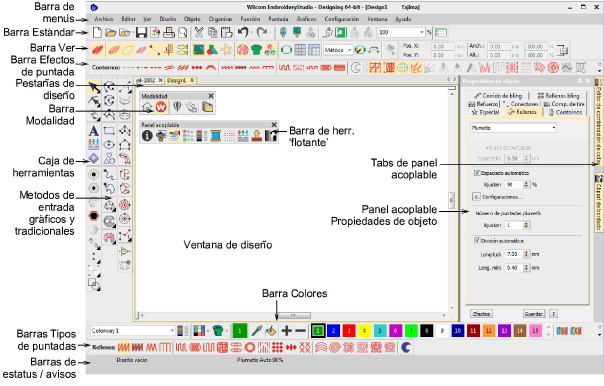Click the home icon in Modalidad bar

[147, 107]
